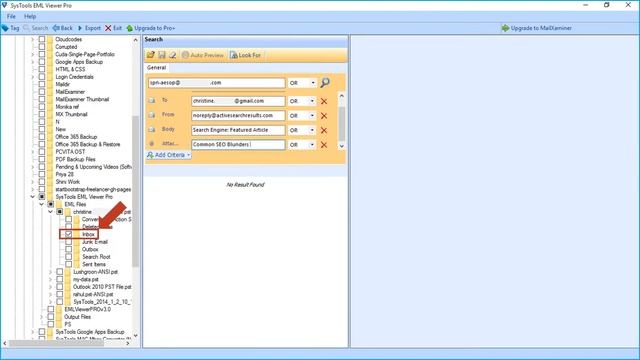Remove the From criteria row
The width and height of the screenshot is (640, 360).
click(x=324, y=116)
